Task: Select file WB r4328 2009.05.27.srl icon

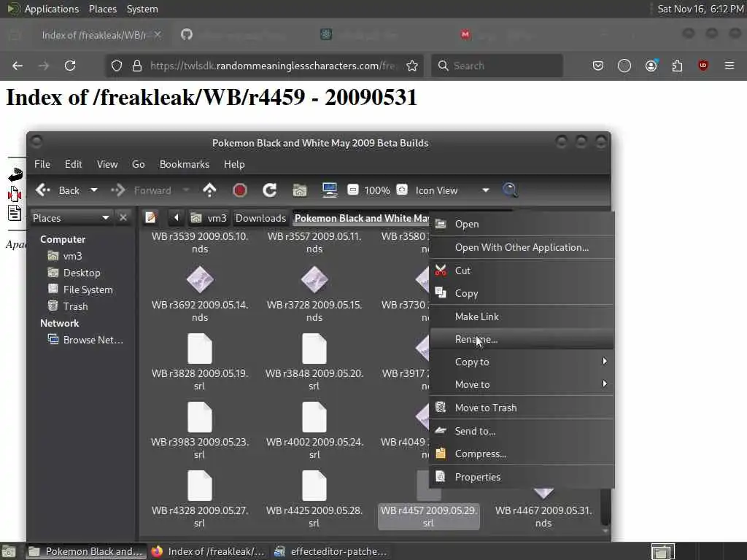Action: (200, 486)
